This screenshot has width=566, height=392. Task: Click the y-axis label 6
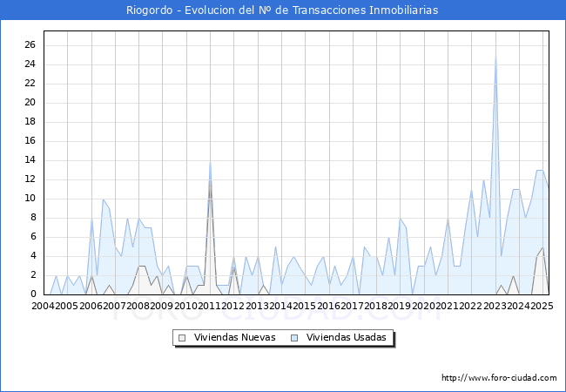(x=33, y=236)
